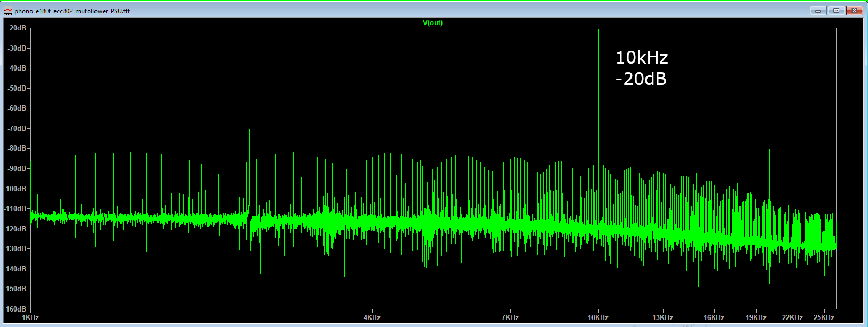Viewport: 868px width, 327px height.
Task: Click the -20dB axis label
Action: coord(17,28)
